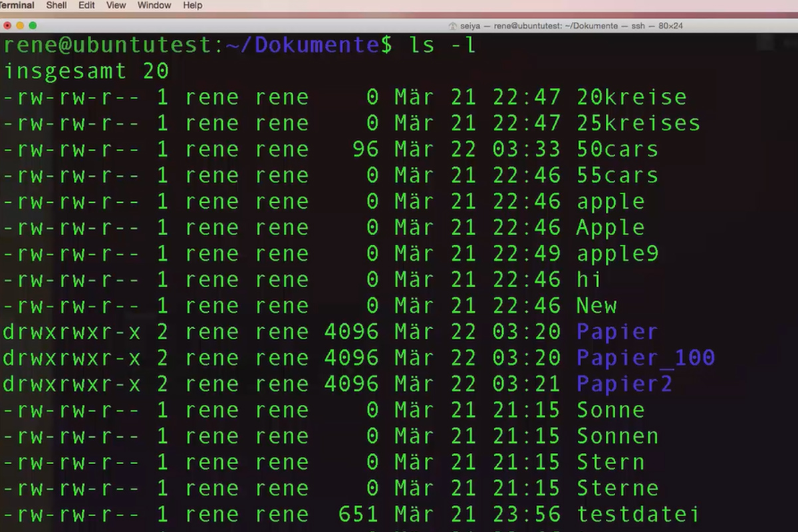The image size is (798, 532).
Task: Click the size value '96' of 50cars
Action: pos(365,149)
